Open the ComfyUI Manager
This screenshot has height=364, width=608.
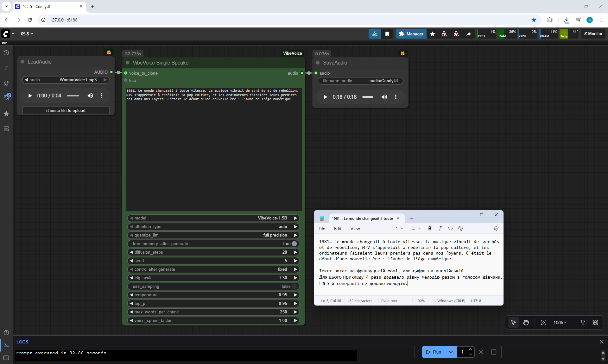(x=411, y=34)
